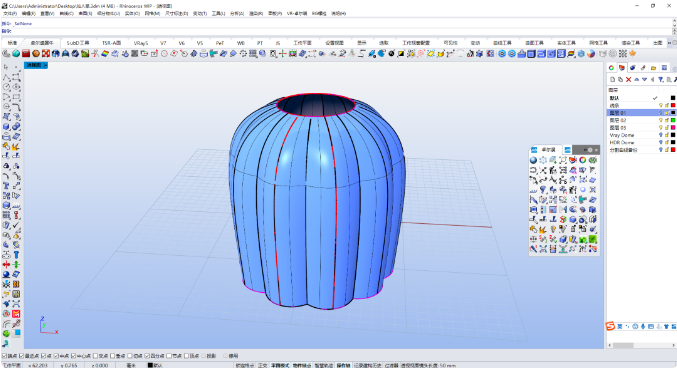Open the viewport title dropdown arrow
Viewport: 677px width, 368px height.
[x=45, y=65]
